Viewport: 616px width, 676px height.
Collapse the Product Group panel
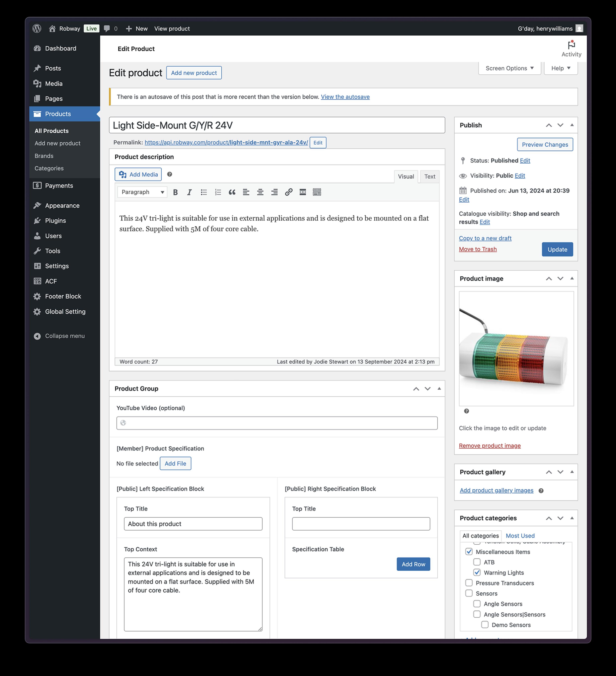(439, 389)
